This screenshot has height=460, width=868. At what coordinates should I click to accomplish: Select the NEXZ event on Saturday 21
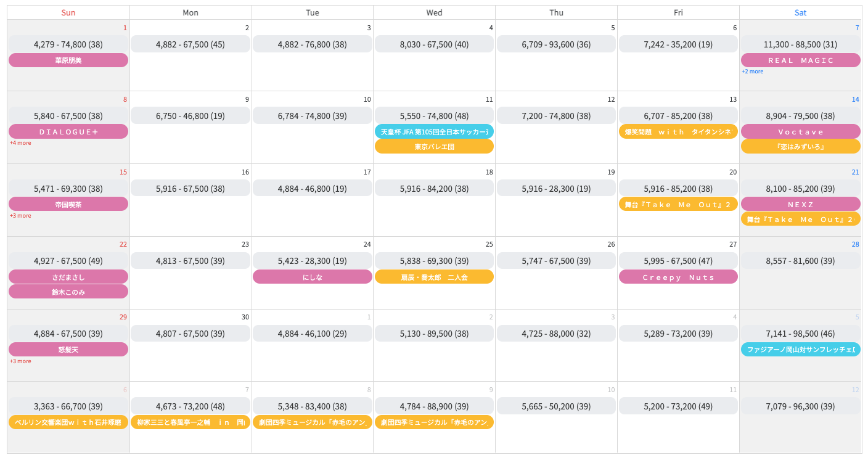click(x=800, y=204)
